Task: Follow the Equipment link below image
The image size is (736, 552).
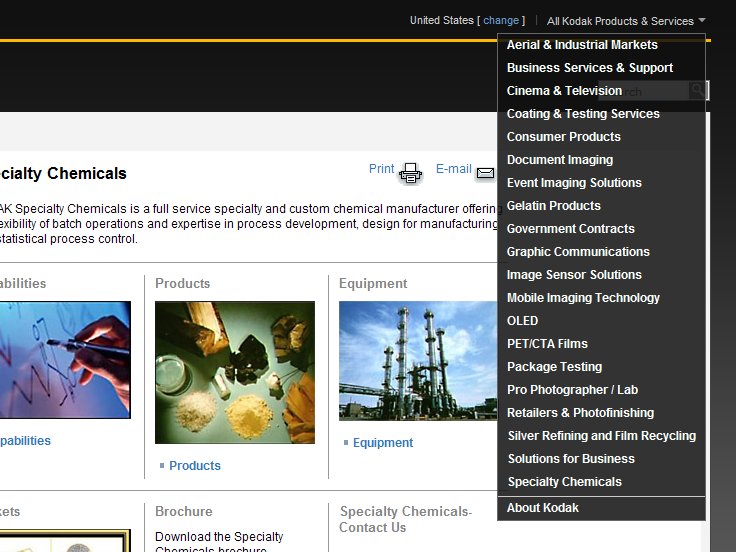Action: 382,443
